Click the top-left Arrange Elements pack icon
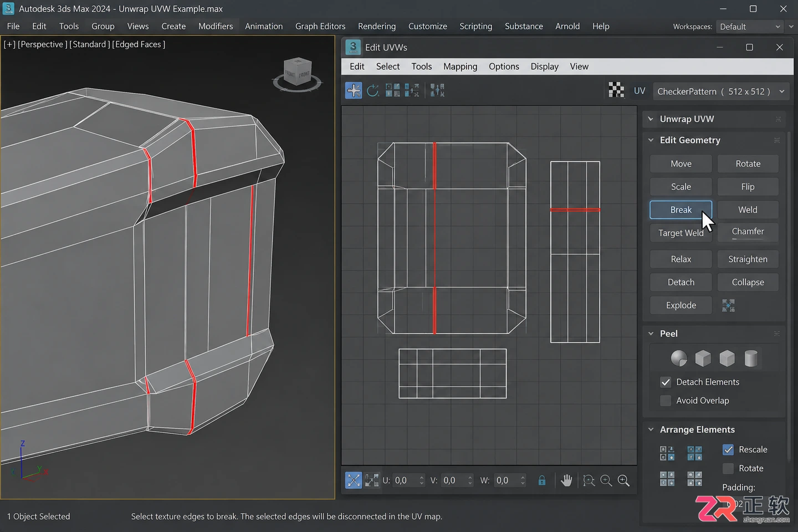 tap(667, 453)
